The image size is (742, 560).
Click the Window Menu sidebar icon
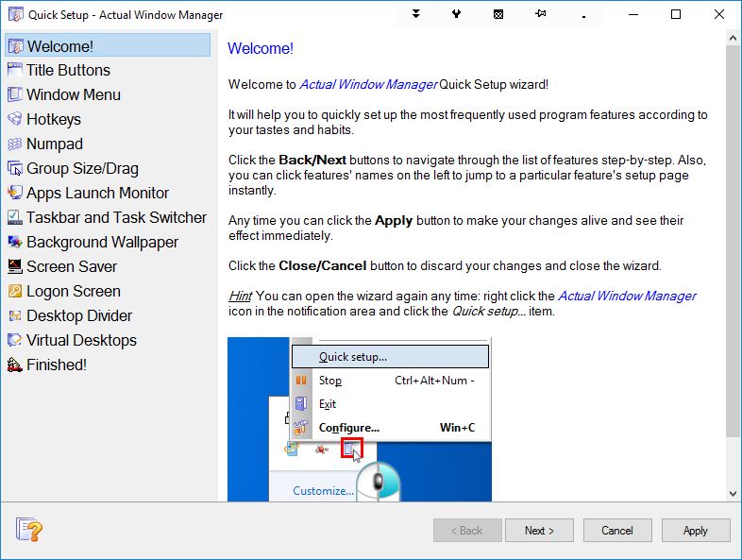click(15, 94)
